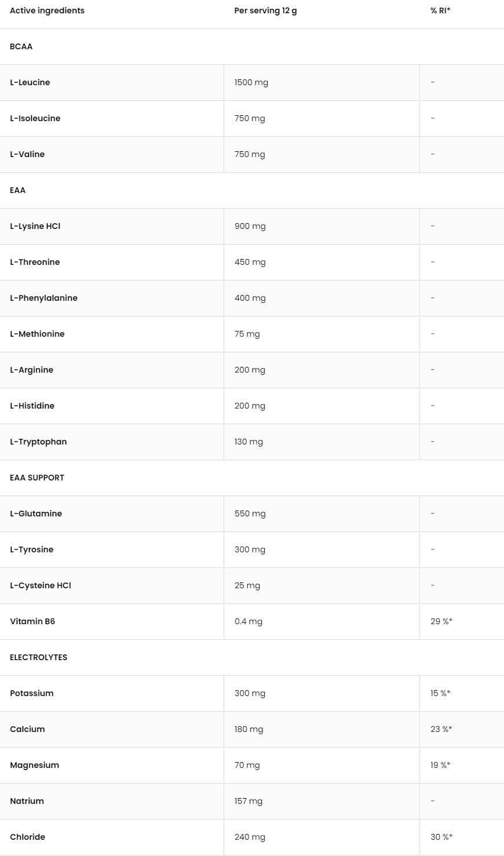
Task: Select the 30 % Chloride RI value
Action: coord(441,837)
